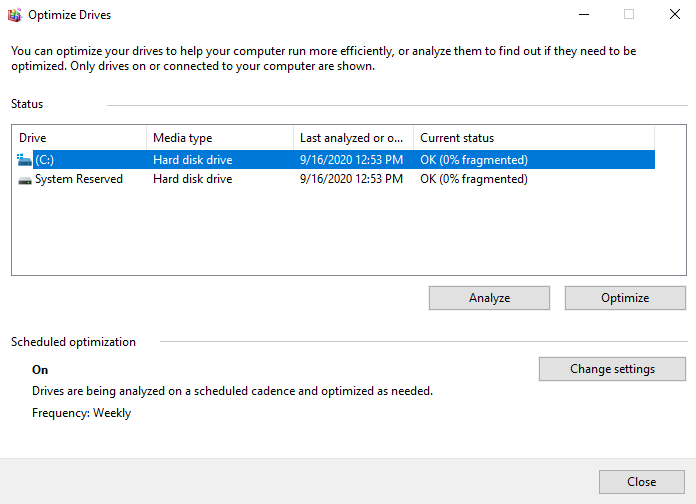The width and height of the screenshot is (696, 504).
Task: Close the window with the title bar X
Action: coord(675,15)
